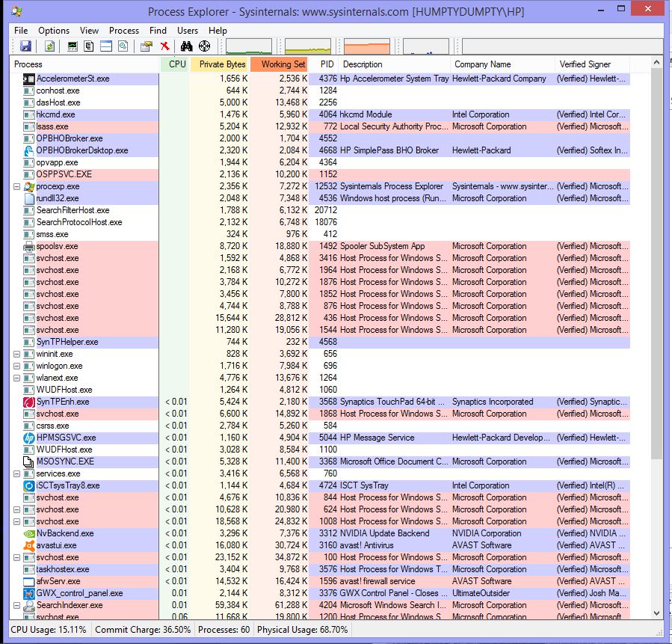Click the OPBHOBrokerDsktop.exe process icon

28,150
